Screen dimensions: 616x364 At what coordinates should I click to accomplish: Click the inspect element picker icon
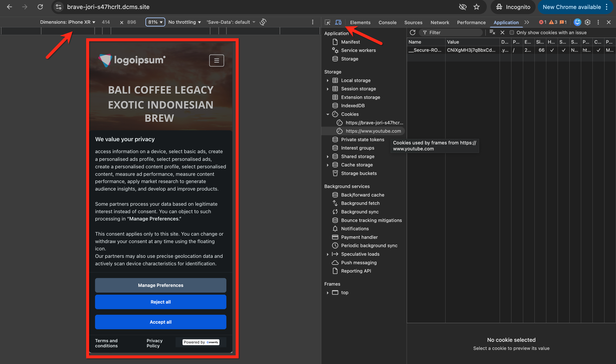coord(327,22)
